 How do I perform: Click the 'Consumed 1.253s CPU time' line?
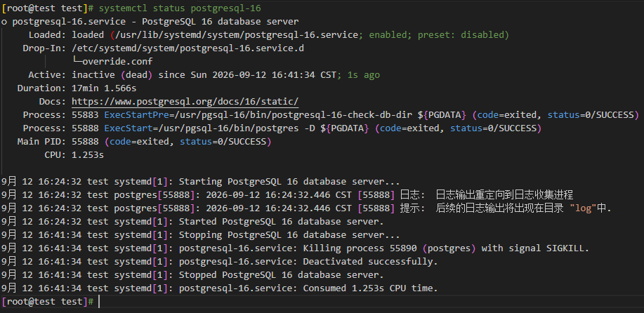coord(220,288)
